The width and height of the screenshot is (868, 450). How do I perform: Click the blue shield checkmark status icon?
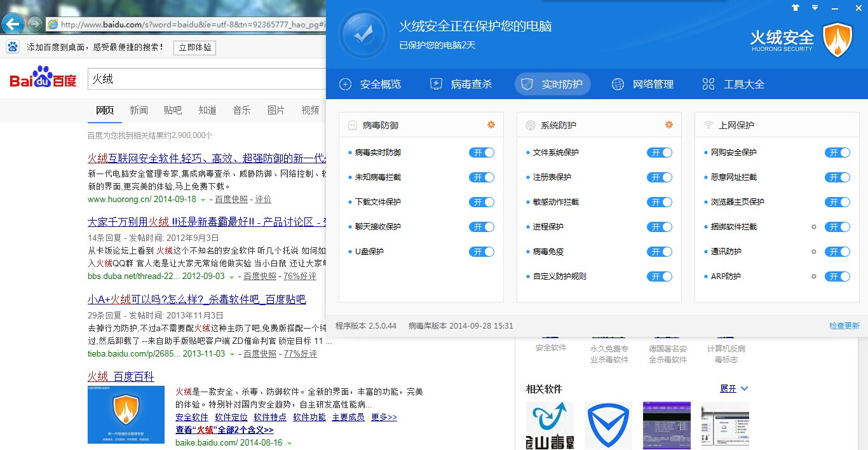click(363, 34)
